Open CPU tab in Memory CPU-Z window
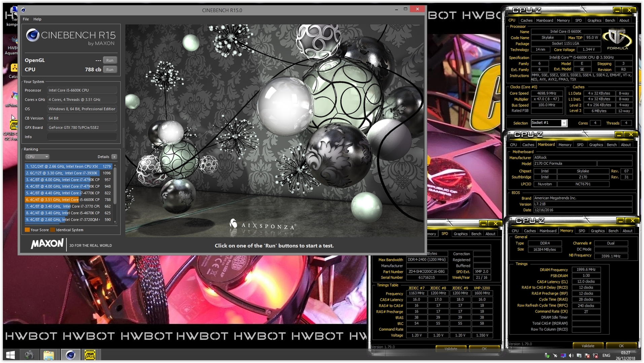 coord(515,231)
